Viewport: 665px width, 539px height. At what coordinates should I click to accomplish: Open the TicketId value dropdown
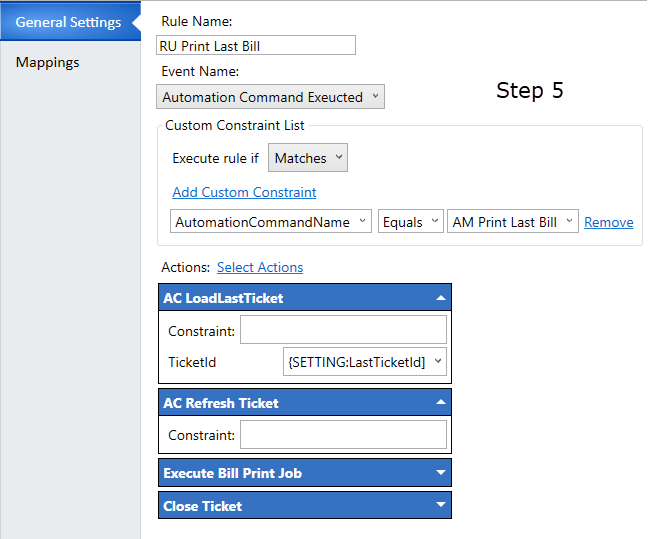(x=364, y=362)
